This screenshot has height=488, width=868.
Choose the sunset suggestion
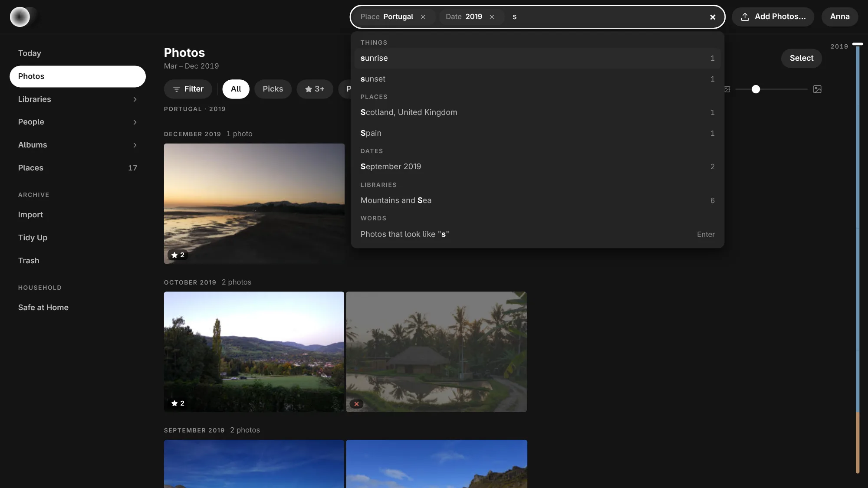[x=537, y=79]
